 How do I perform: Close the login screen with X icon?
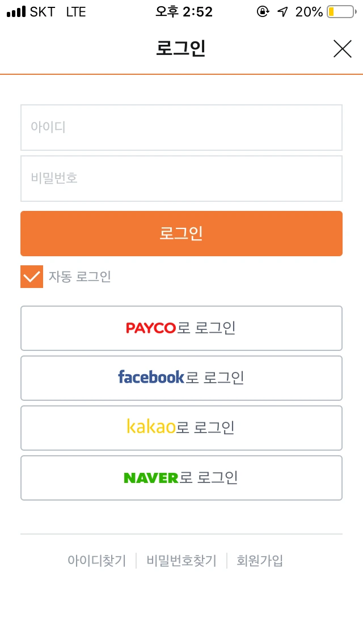(343, 49)
